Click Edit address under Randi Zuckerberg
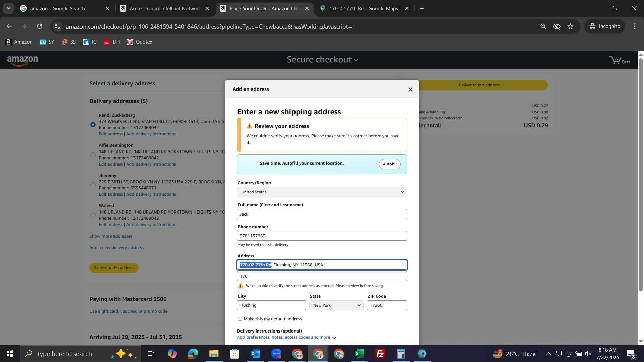This screenshot has width=644, height=362. [x=111, y=134]
